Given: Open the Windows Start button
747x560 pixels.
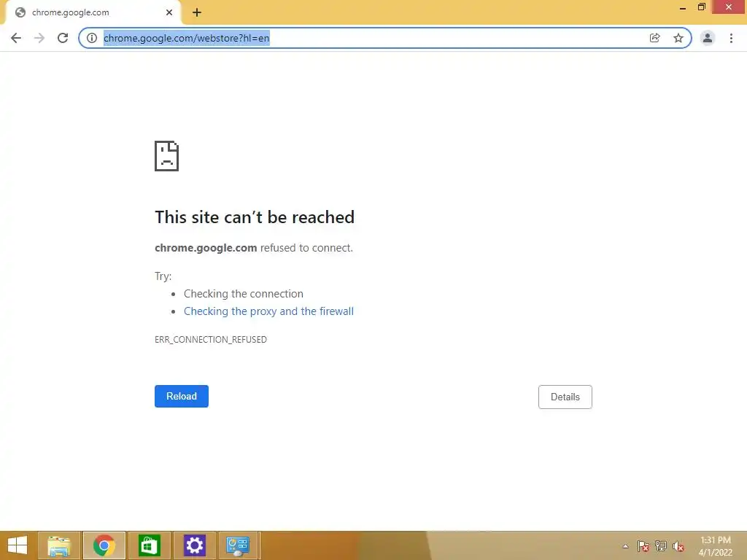Looking at the screenshot, I should coord(18,545).
